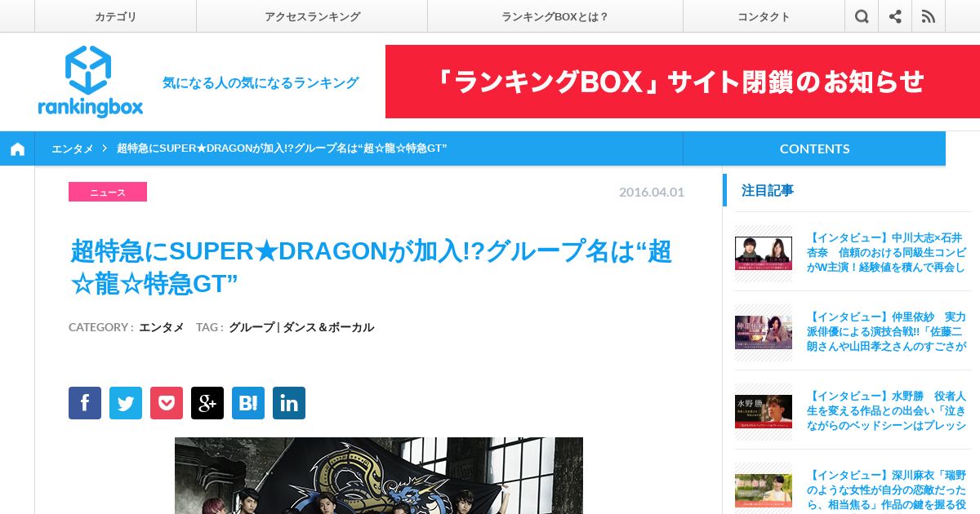The width and height of the screenshot is (980, 514).
Task: Click the article date 2016.04.01
Action: [652, 192]
